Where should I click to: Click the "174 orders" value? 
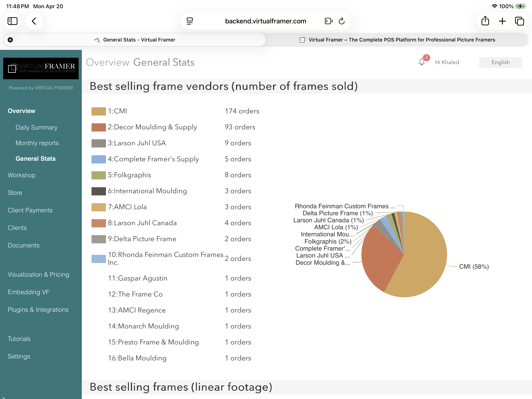click(x=242, y=111)
